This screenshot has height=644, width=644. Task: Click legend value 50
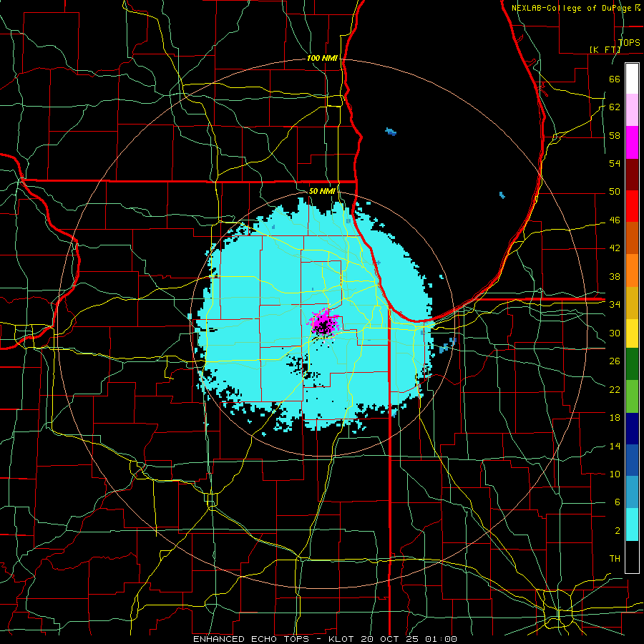click(615, 192)
